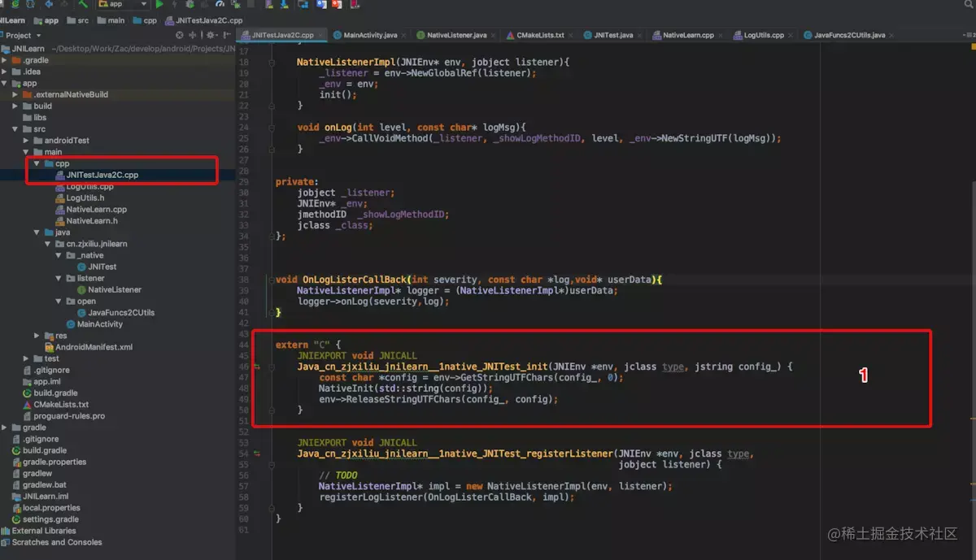Expand the build folder under app
The height and width of the screenshot is (560, 976).
point(15,106)
